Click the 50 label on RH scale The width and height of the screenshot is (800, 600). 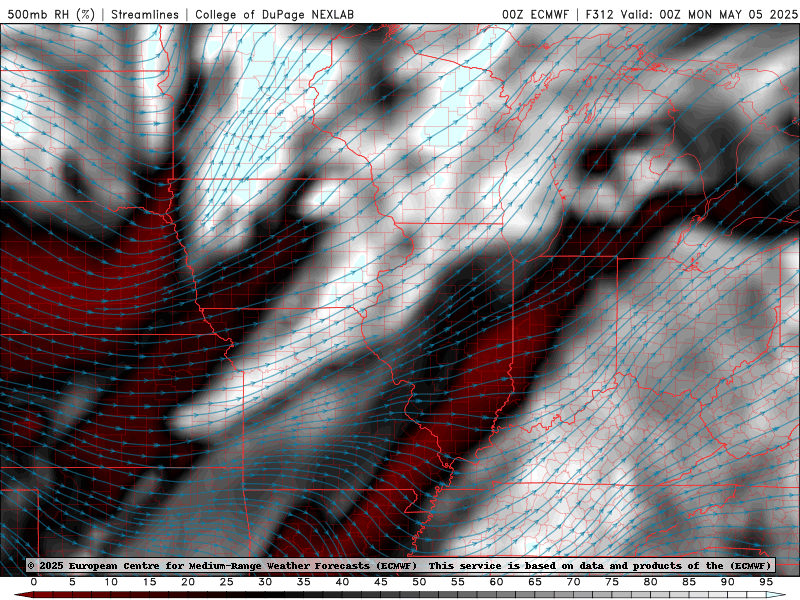419,582
